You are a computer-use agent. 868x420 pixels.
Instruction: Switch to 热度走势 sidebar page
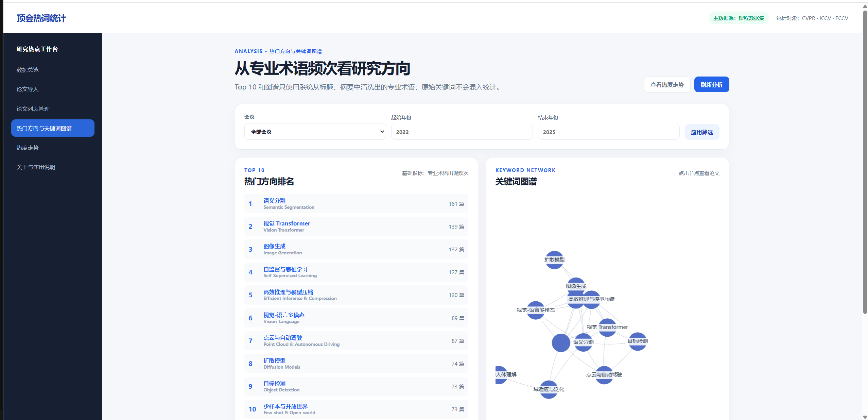53,148
